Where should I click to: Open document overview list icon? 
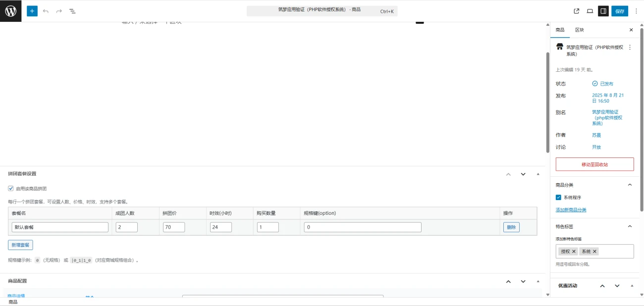point(72,11)
